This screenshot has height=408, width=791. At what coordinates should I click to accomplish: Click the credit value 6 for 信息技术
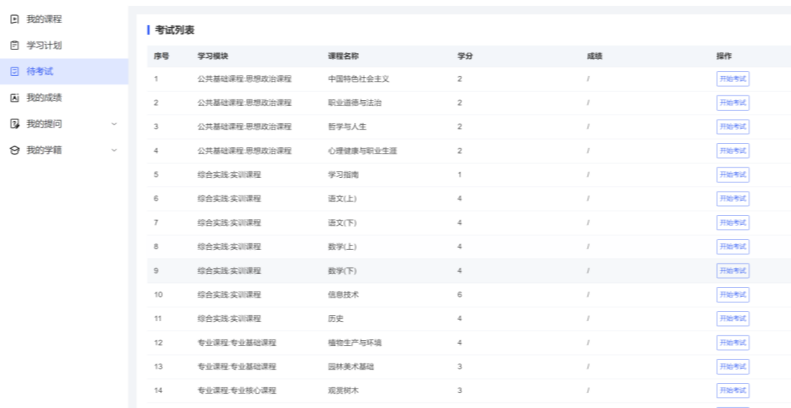[460, 295]
